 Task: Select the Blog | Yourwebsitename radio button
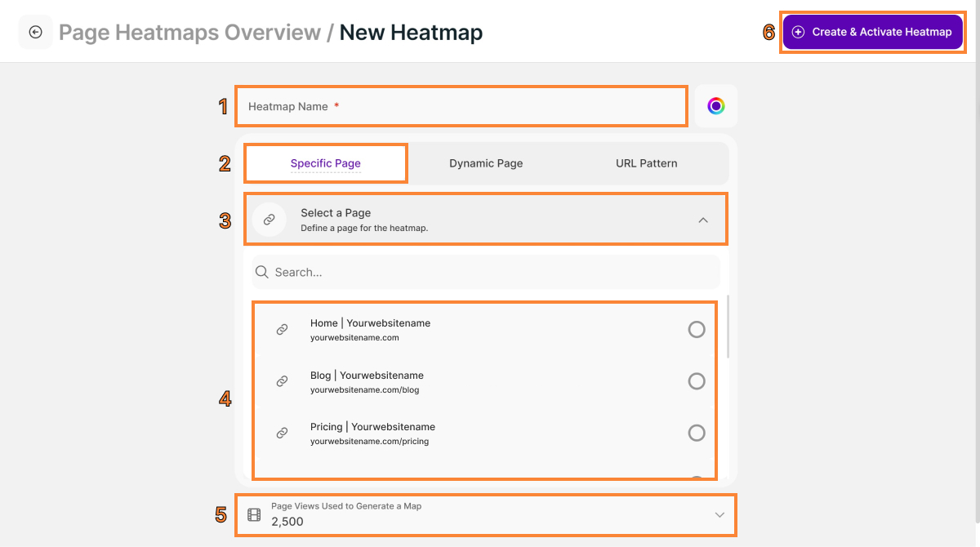(x=697, y=381)
